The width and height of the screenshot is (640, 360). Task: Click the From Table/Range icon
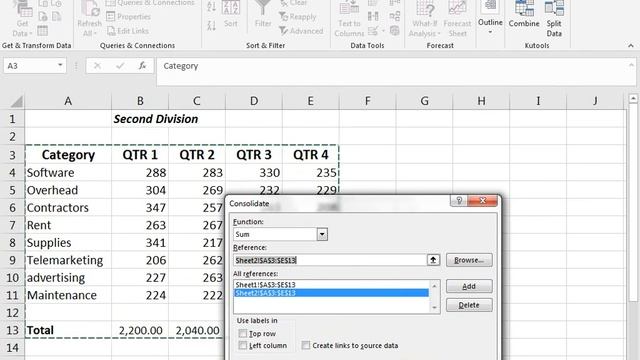pos(42,31)
